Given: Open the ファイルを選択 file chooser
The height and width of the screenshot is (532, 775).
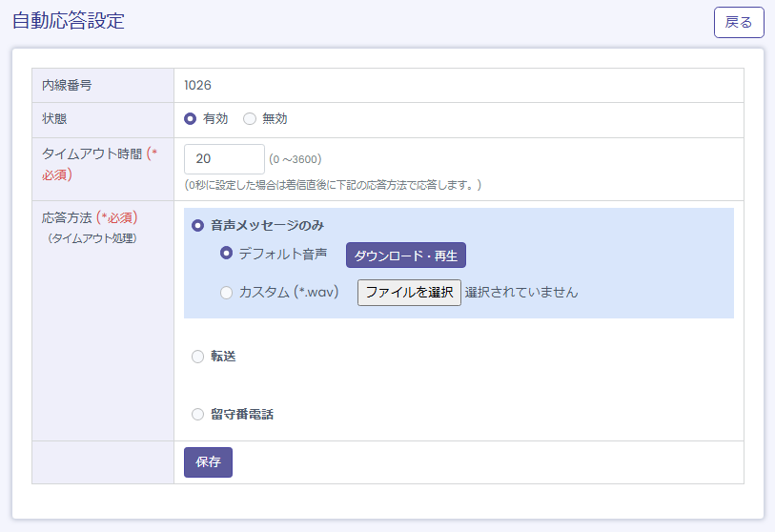Looking at the screenshot, I should [x=409, y=293].
